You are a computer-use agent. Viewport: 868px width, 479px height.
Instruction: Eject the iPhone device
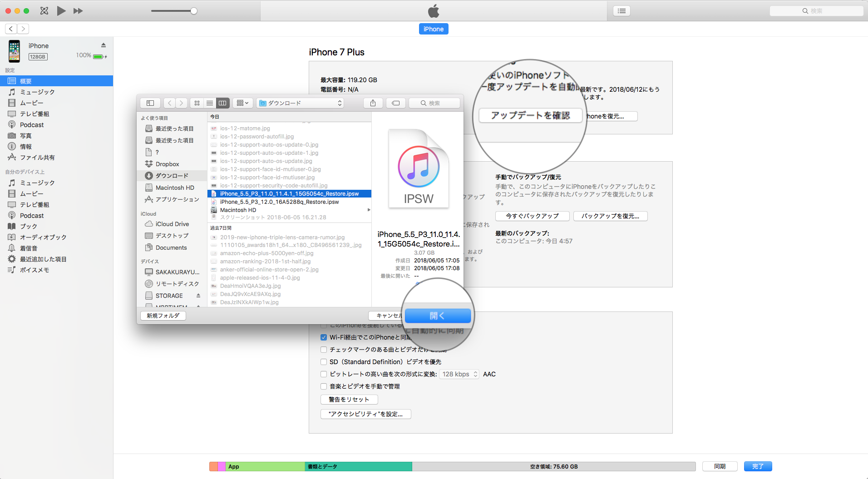tap(104, 45)
